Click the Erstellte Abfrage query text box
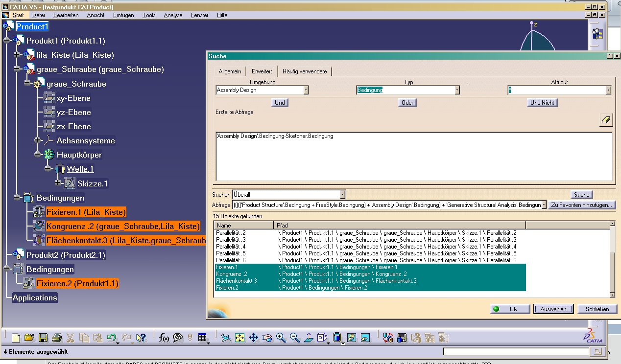Viewport: 621px width, 364px height. [414, 156]
